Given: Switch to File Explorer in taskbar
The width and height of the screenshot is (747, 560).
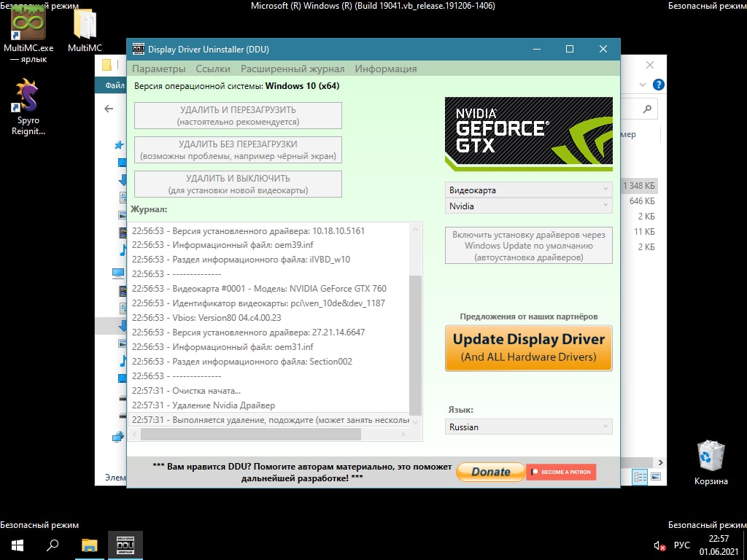Looking at the screenshot, I should (x=89, y=545).
